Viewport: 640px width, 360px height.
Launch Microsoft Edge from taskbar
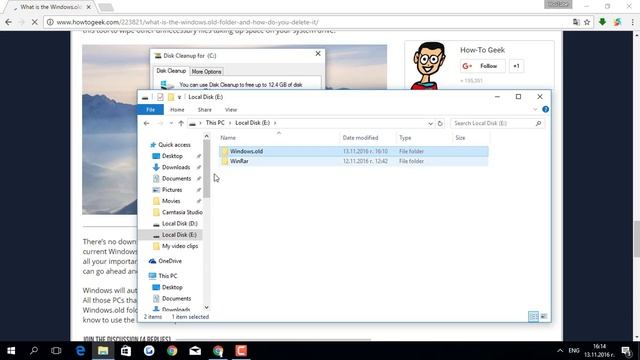pos(80,351)
